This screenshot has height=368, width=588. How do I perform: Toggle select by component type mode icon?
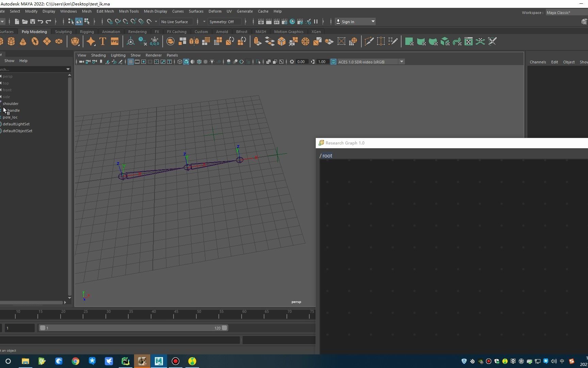click(87, 22)
